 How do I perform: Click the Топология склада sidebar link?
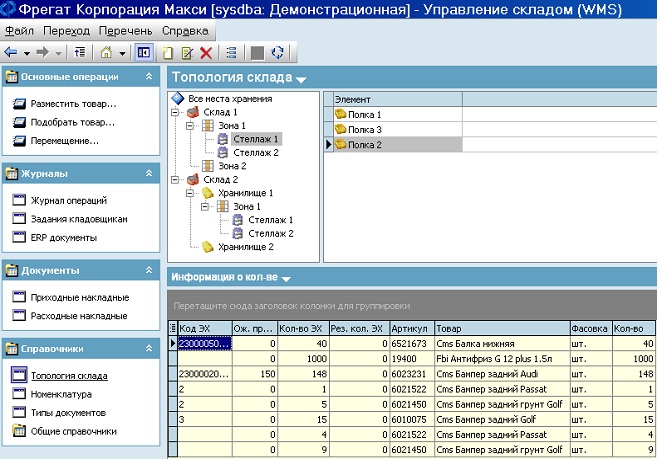69,375
